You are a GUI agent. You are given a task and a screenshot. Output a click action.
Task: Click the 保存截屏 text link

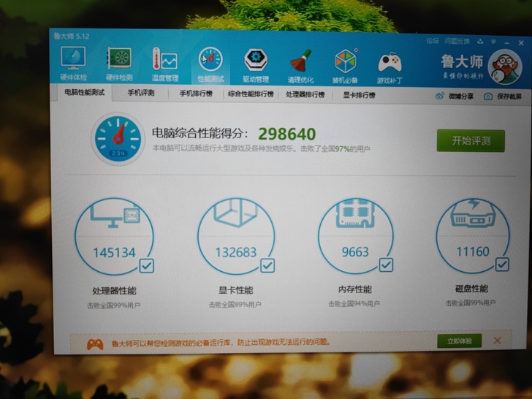[x=509, y=96]
